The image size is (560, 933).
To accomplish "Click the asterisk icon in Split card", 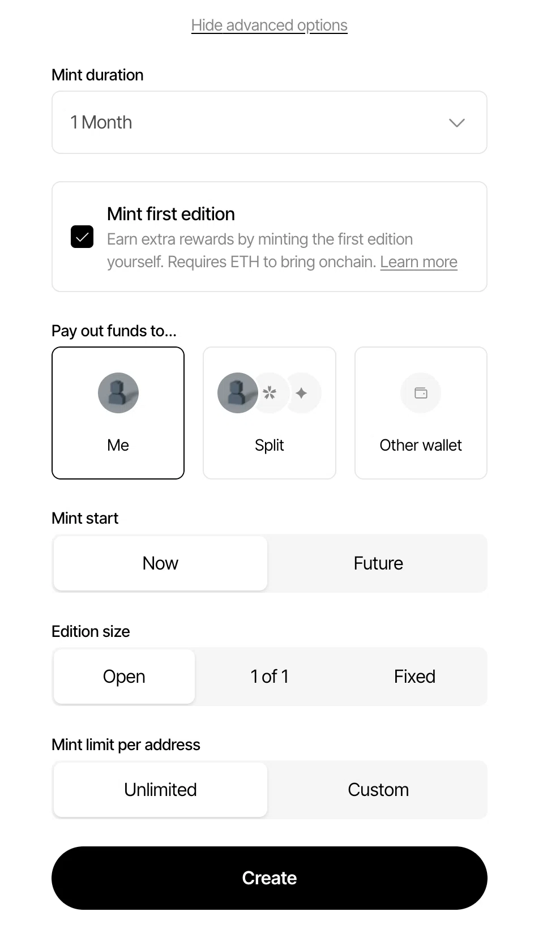I will click(270, 392).
